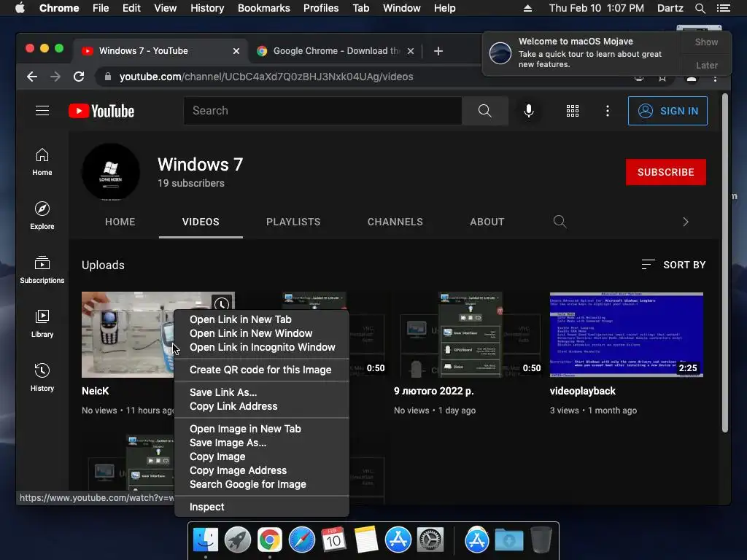Open Notification Center list icon
The image size is (747, 560).
(x=723, y=8)
